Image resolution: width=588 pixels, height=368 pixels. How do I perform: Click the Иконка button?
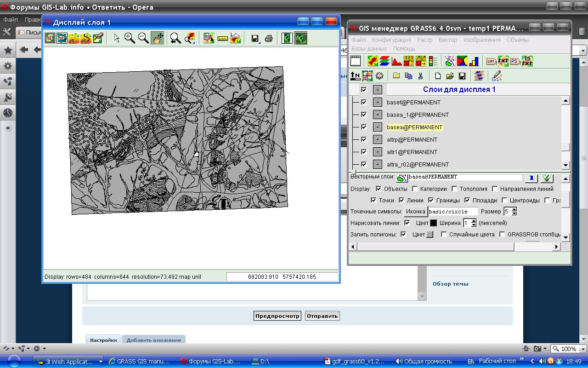click(x=415, y=212)
